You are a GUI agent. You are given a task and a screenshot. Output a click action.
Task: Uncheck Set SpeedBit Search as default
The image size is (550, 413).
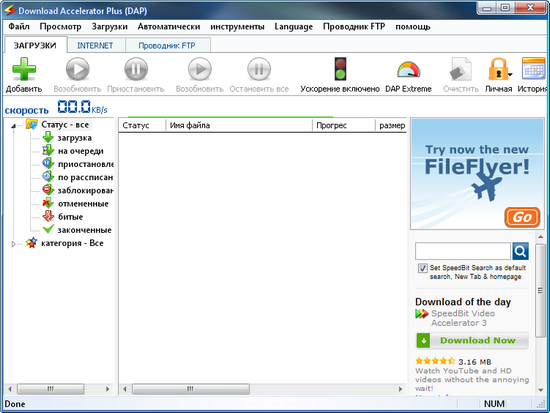pyautogui.click(x=423, y=268)
